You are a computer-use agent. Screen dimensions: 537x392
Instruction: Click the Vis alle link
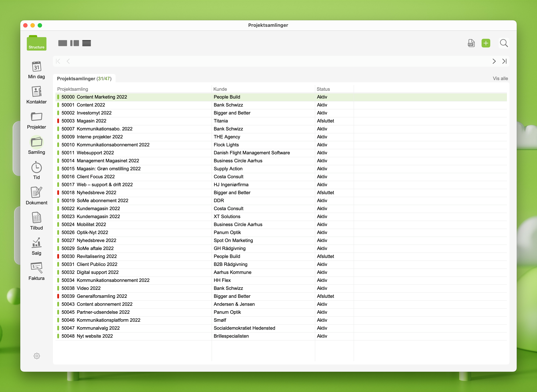(500, 79)
